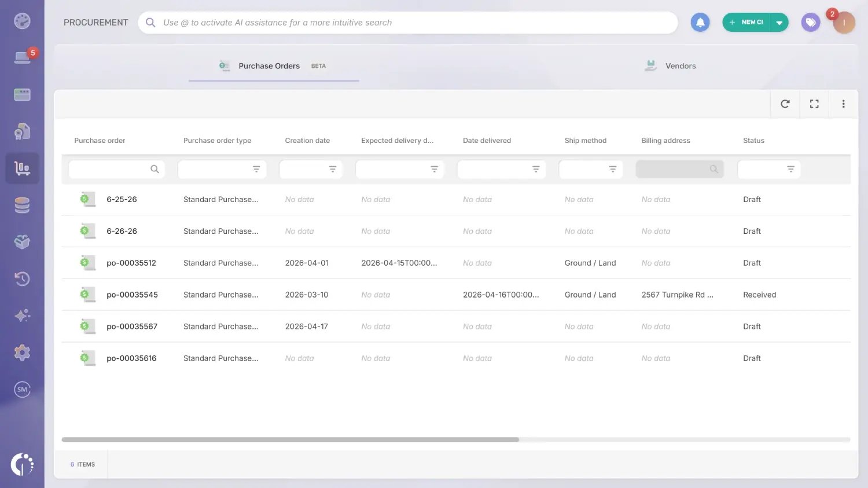Viewport: 868px width, 488px height.
Task: Open purchase order po-00035616
Action: [x=131, y=358]
